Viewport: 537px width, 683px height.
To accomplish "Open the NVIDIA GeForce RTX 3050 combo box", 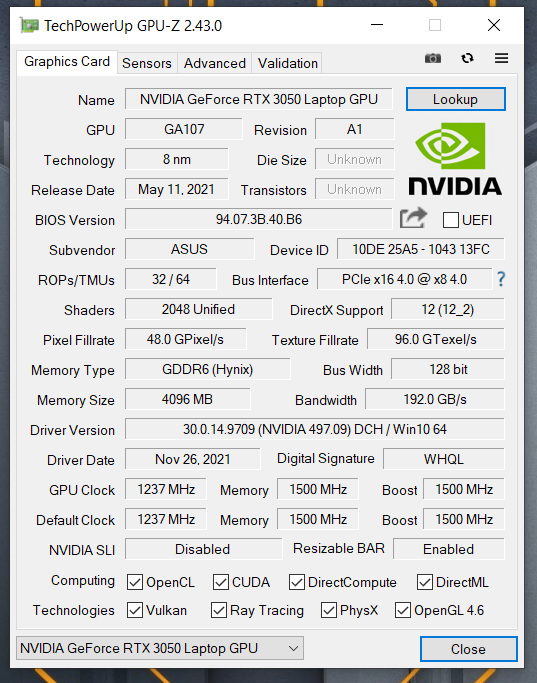I will 160,649.
